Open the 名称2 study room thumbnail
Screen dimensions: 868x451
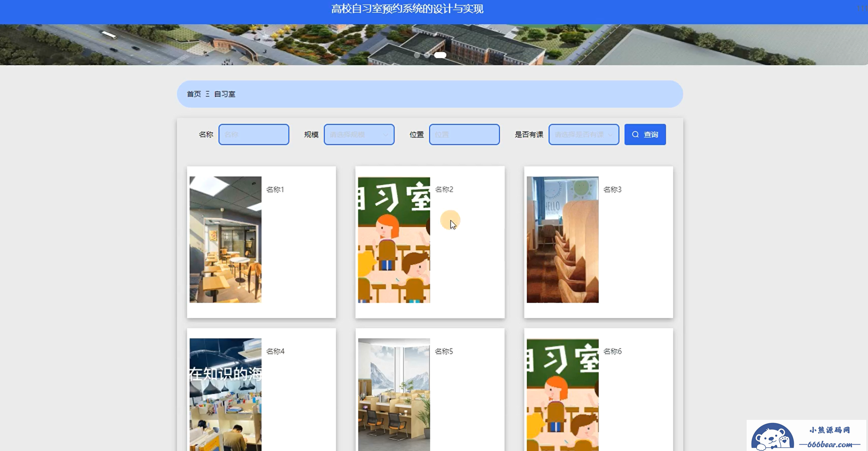click(394, 239)
